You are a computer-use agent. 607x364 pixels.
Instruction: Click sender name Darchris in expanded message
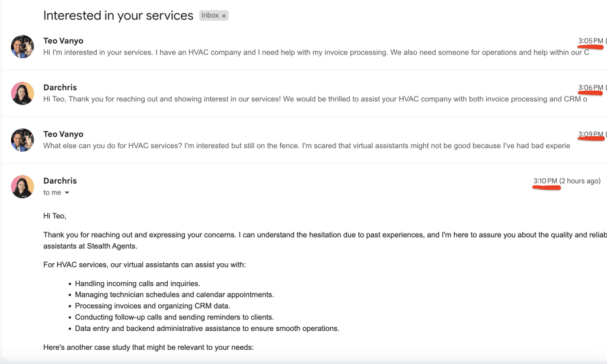[x=60, y=181]
